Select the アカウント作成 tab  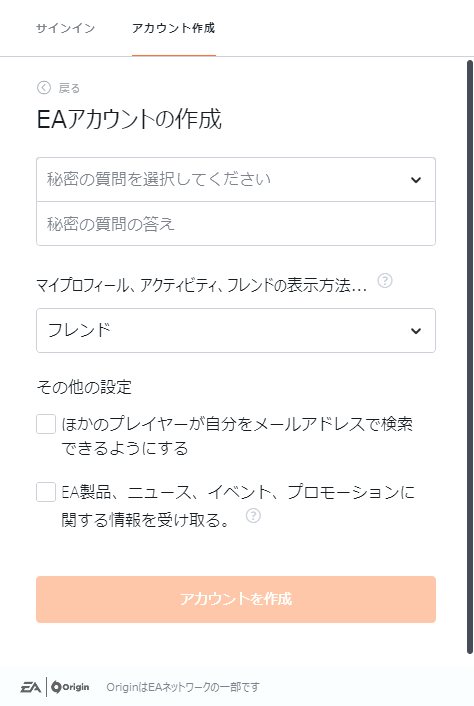174,28
